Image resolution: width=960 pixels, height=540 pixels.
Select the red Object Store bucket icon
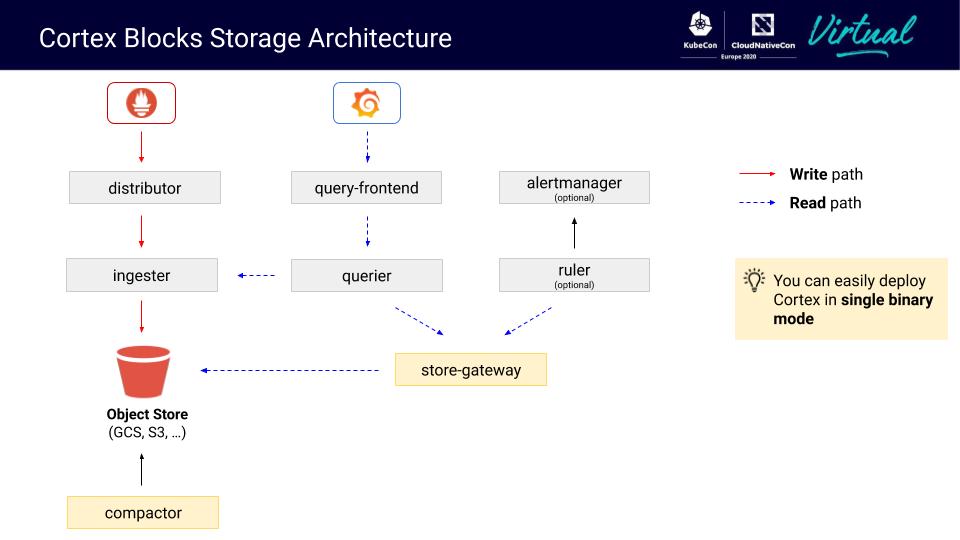click(144, 371)
